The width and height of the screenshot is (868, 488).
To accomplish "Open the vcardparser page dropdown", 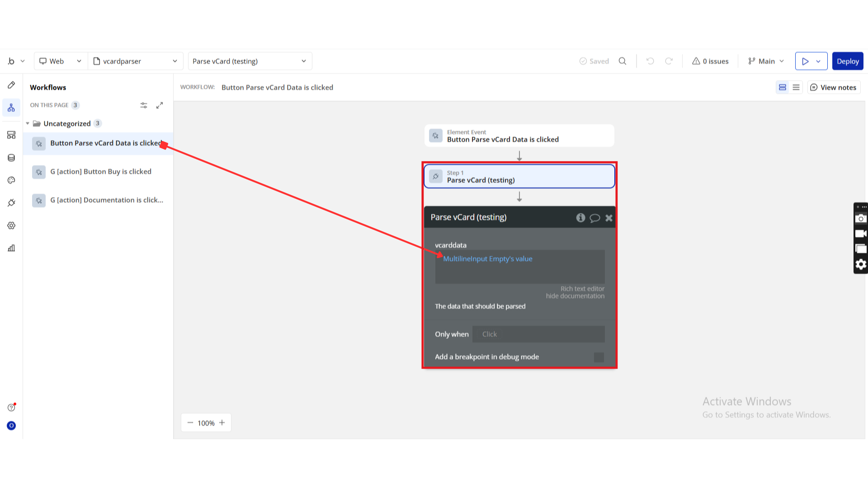I will pos(135,61).
